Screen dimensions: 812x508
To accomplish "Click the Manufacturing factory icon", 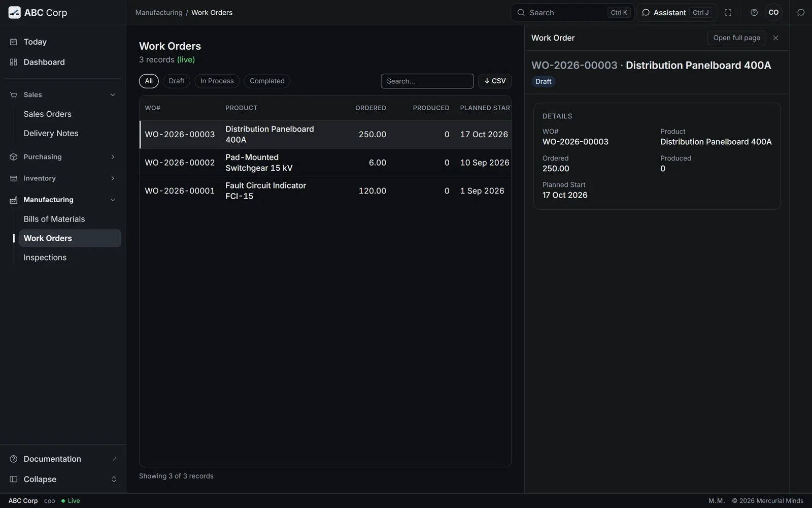I will (14, 200).
